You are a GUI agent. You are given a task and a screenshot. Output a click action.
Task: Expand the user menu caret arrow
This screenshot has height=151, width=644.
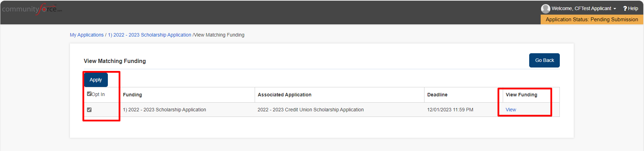pos(615,9)
